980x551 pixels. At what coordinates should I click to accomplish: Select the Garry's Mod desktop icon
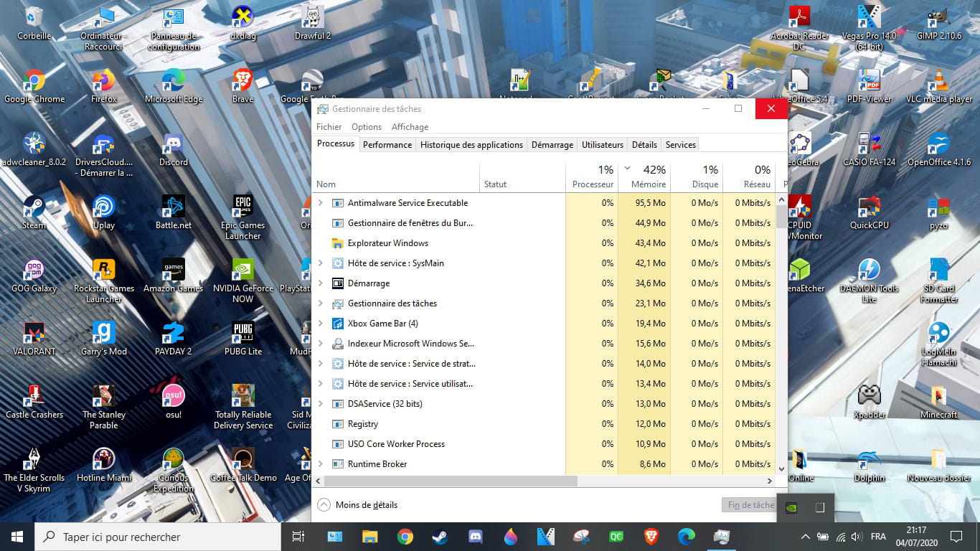(104, 339)
